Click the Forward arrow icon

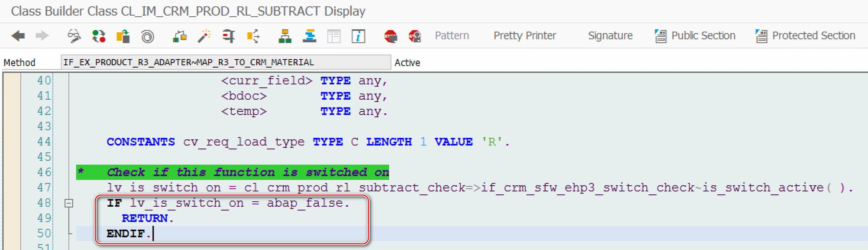(42, 35)
